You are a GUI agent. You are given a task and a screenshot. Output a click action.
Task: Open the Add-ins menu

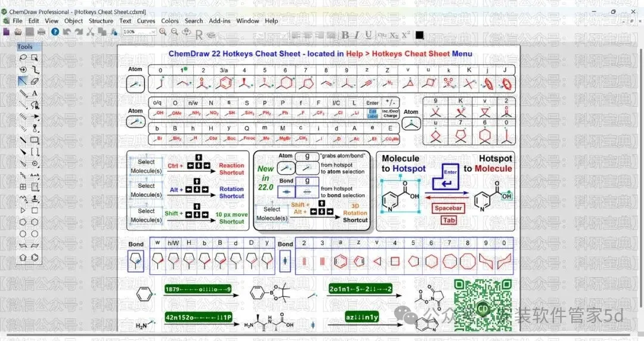pyautogui.click(x=219, y=21)
